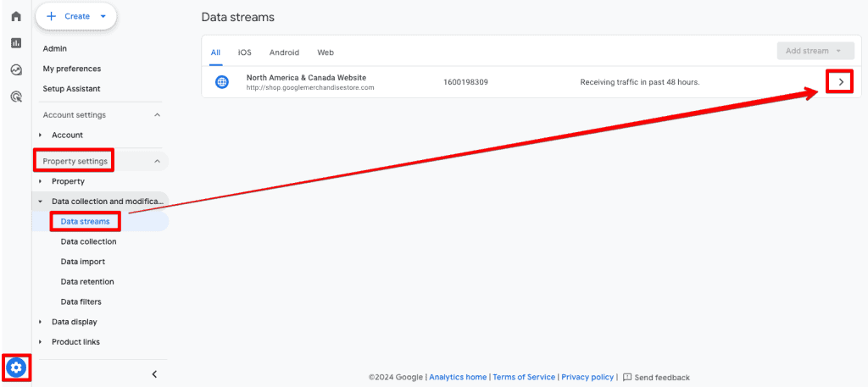
Task: Open the Create dropdown button
Action: [76, 17]
